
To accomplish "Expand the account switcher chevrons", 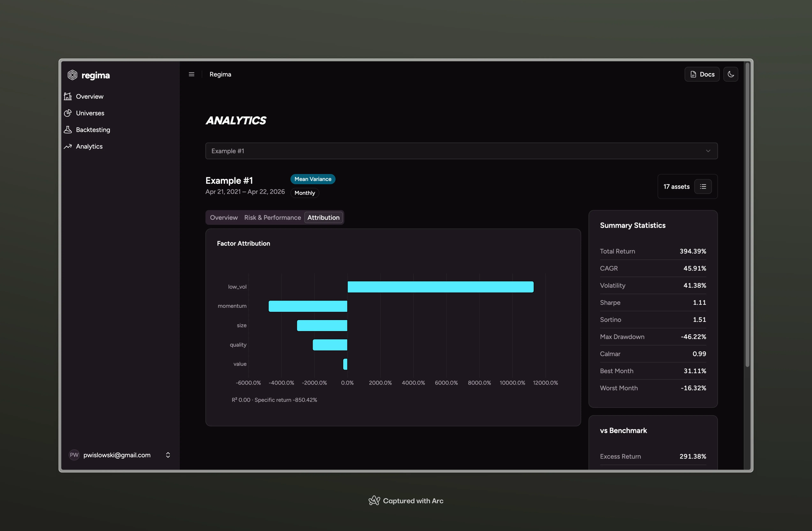I will (168, 455).
